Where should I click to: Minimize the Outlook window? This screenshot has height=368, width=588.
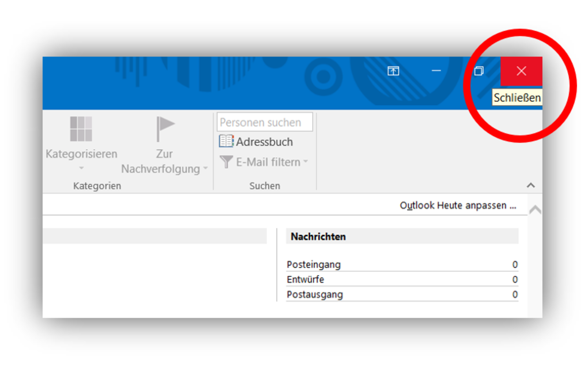[436, 71]
